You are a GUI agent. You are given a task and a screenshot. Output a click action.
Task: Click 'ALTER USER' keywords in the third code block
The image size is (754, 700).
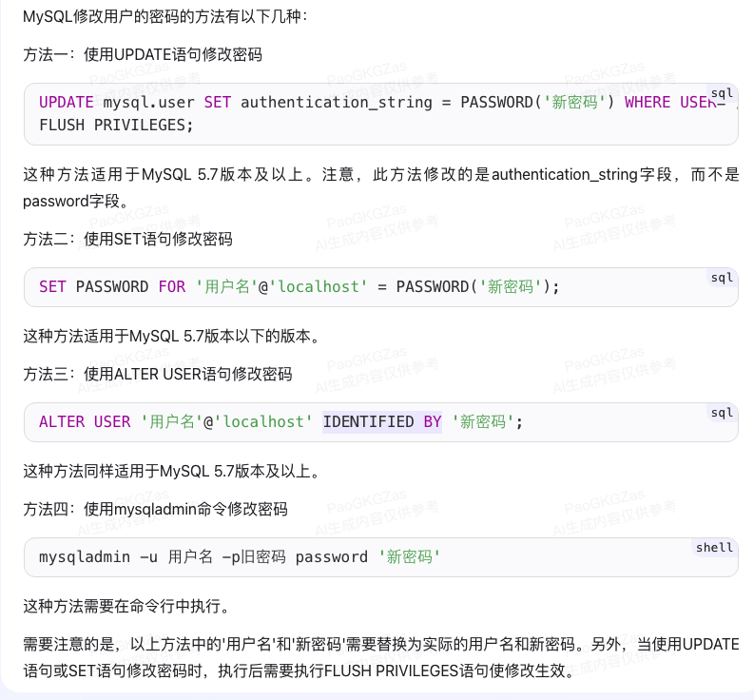click(x=85, y=422)
